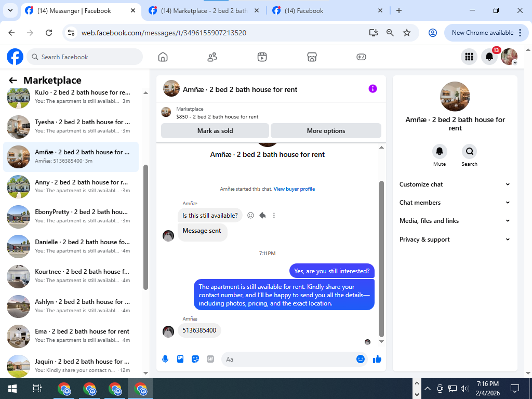Open KuJo conversation

click(x=71, y=97)
